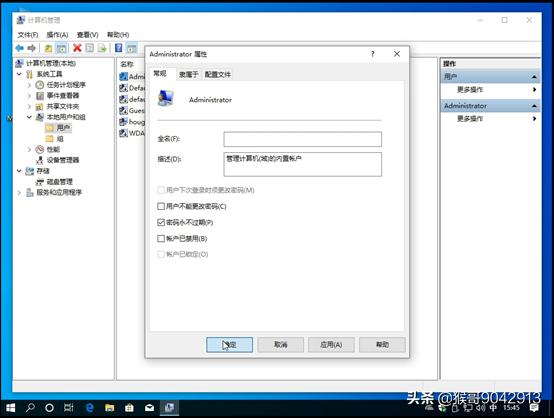Screen dimensions: 554x418
Task: Click greyed 用户下次登录时须更改密码 checkbox
Action: tap(161, 190)
